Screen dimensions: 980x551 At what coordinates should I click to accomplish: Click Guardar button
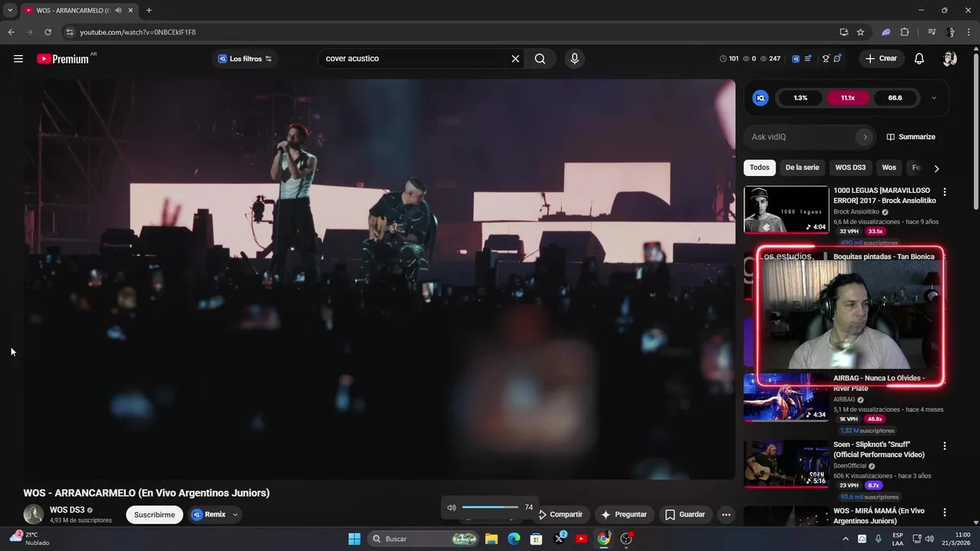[x=685, y=515]
